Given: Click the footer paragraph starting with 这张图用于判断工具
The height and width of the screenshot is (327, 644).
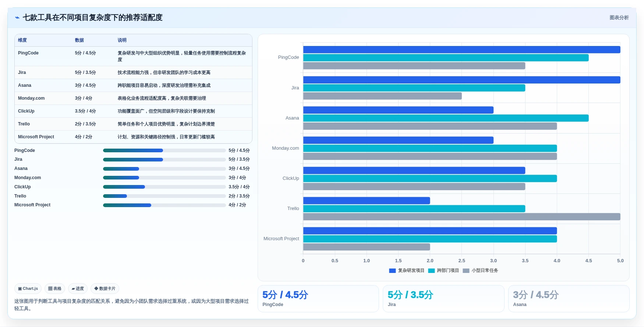Looking at the screenshot, I should 132,305.
